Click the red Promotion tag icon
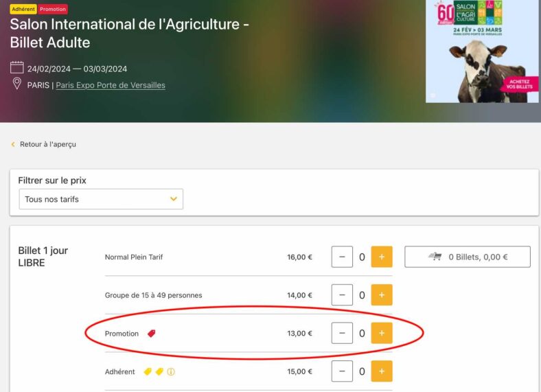Image resolution: width=541 pixels, height=392 pixels. click(x=152, y=334)
